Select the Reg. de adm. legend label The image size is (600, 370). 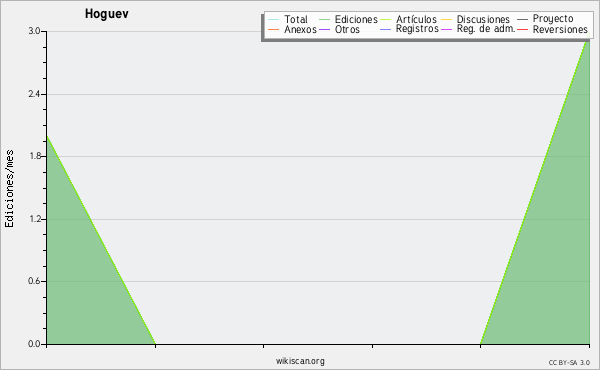(486, 29)
